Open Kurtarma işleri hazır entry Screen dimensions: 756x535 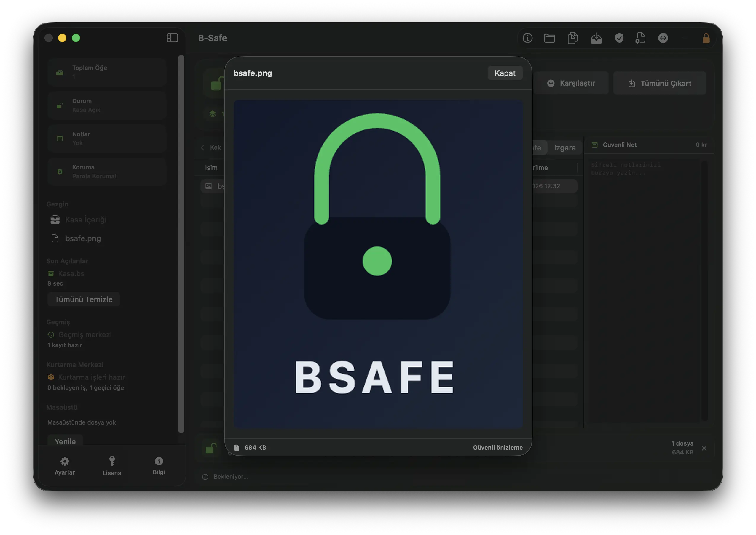86,377
